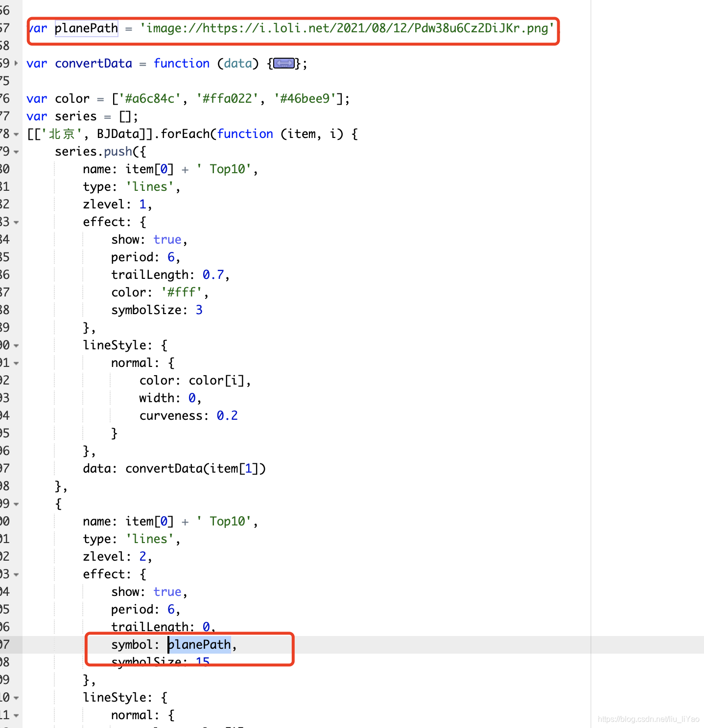
Task: Click 'color: color[i]' line
Action: tap(195, 381)
